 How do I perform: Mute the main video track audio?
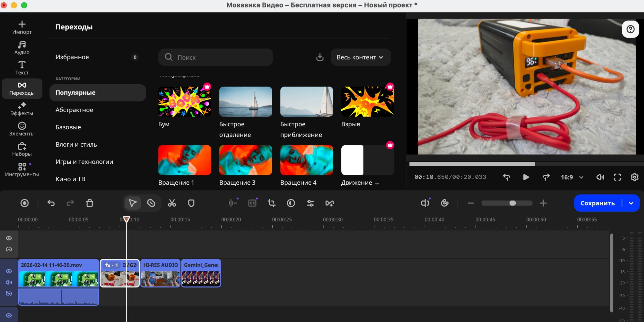9,282
